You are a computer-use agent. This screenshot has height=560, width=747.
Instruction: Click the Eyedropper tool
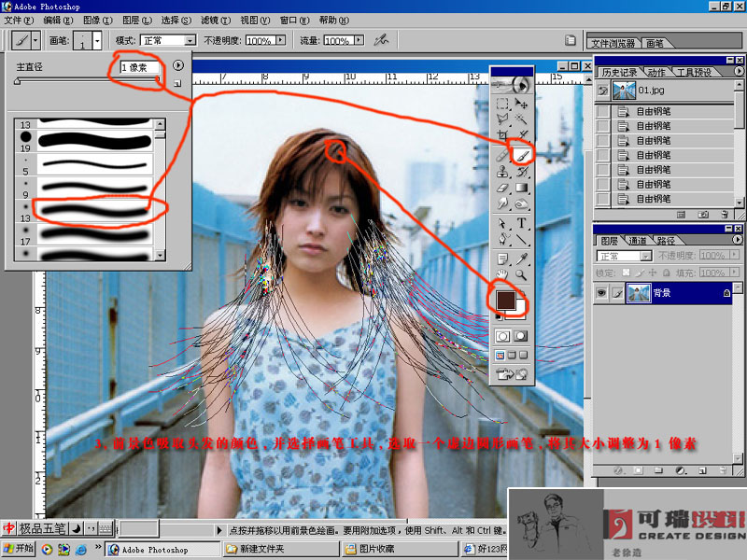(523, 258)
